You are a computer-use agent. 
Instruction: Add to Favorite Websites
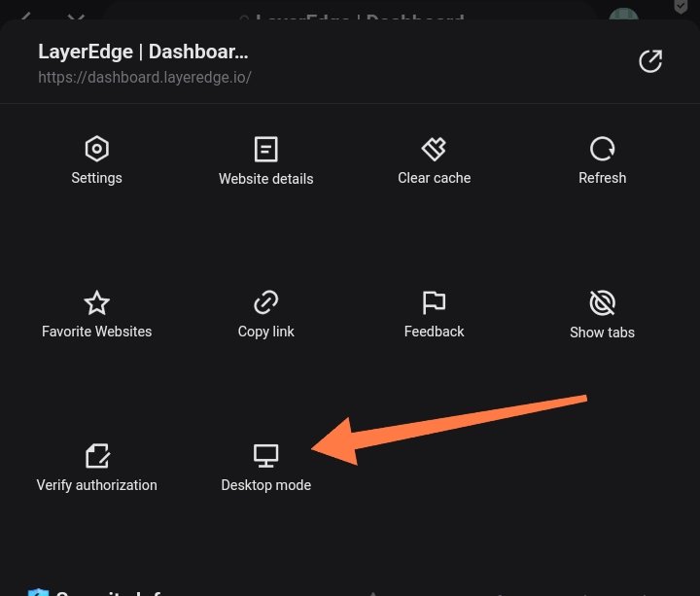[x=96, y=314]
